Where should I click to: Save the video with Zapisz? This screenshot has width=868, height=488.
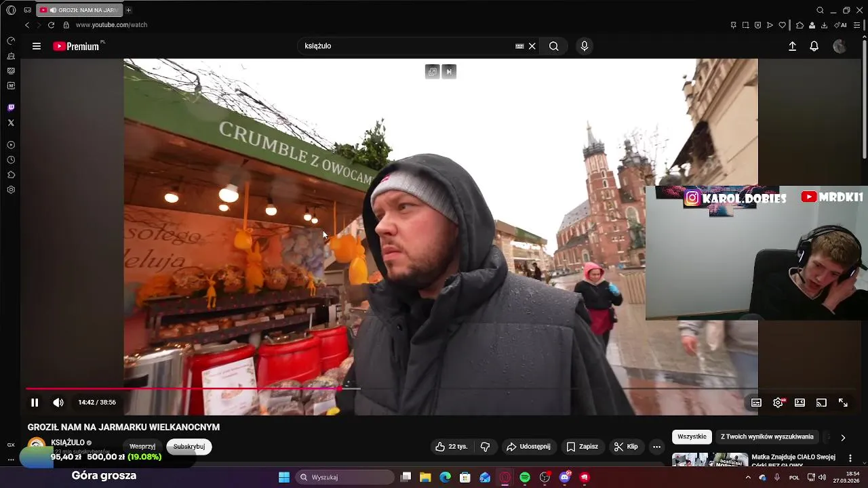(583, 447)
